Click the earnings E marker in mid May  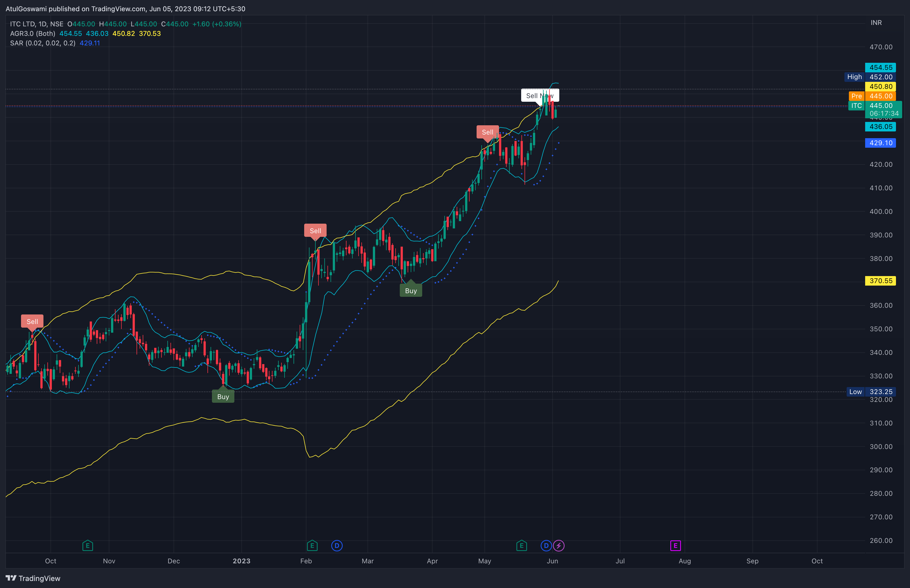coord(521,546)
